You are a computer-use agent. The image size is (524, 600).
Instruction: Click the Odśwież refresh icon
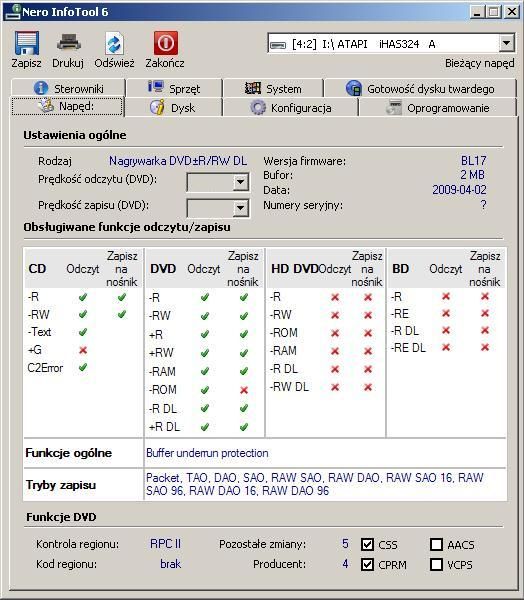coord(114,43)
